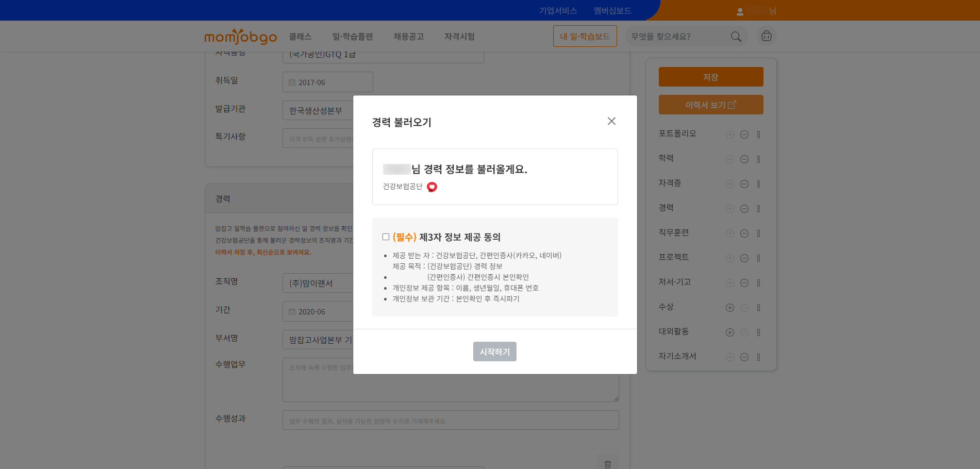Click the 수행성과 text field

point(450,421)
